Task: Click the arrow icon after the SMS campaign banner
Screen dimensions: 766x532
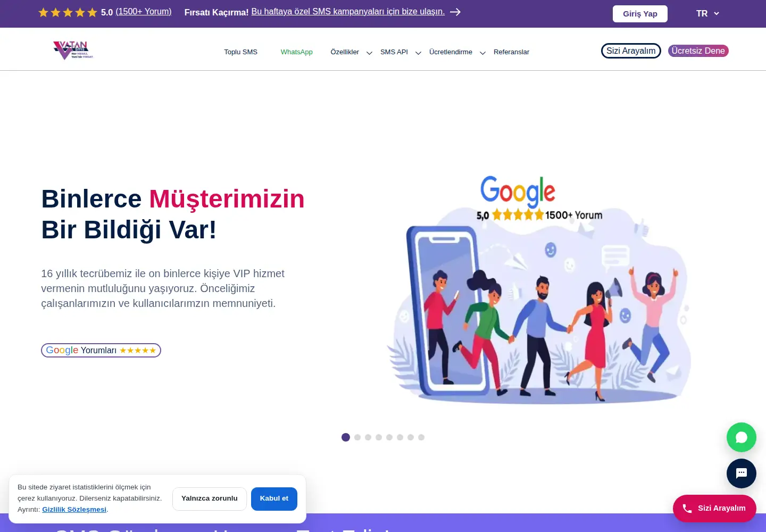Action: (455, 12)
